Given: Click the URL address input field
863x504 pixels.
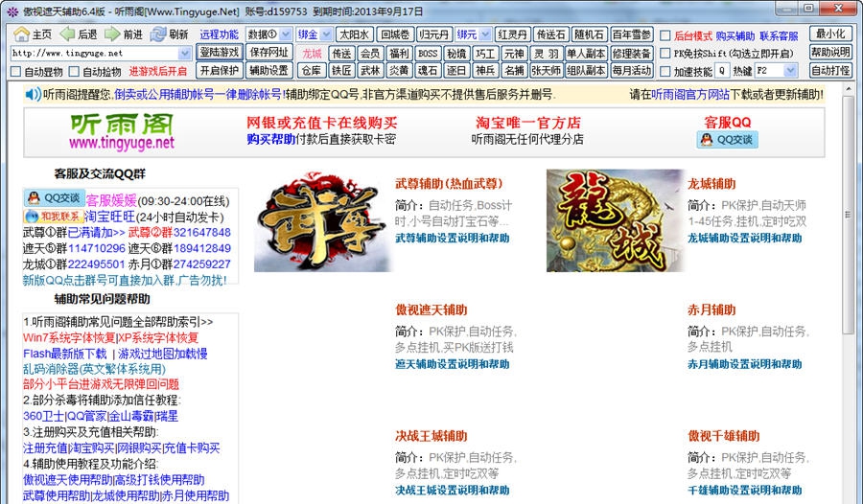Looking at the screenshot, I should [94, 54].
